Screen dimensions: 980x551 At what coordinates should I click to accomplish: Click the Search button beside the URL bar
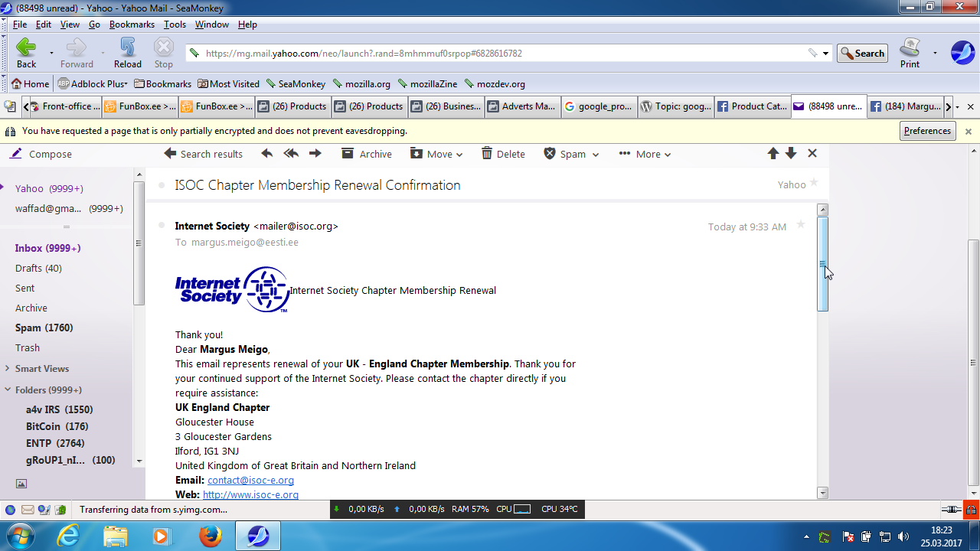pyautogui.click(x=862, y=54)
